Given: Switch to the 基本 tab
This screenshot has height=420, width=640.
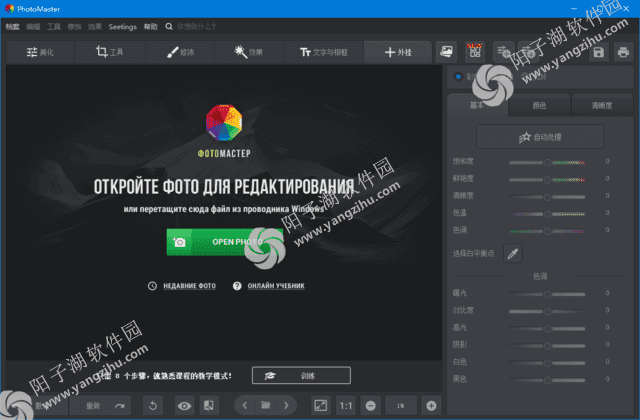Looking at the screenshot, I should click(477, 105).
